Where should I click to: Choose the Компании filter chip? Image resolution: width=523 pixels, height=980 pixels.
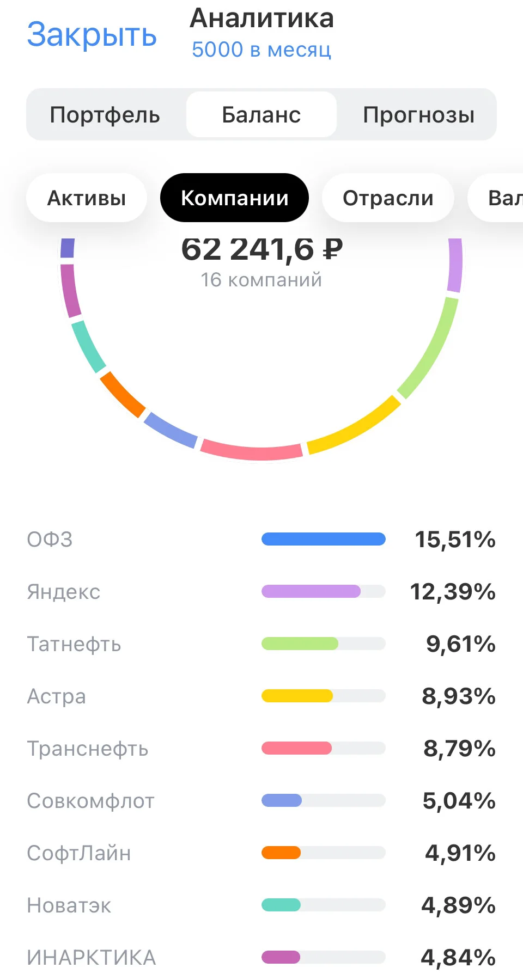[x=234, y=198]
